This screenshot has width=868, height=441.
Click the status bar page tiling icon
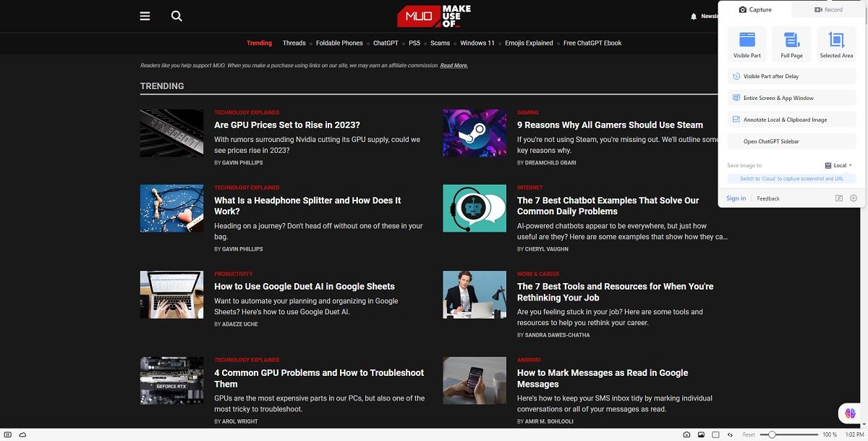tap(715, 434)
